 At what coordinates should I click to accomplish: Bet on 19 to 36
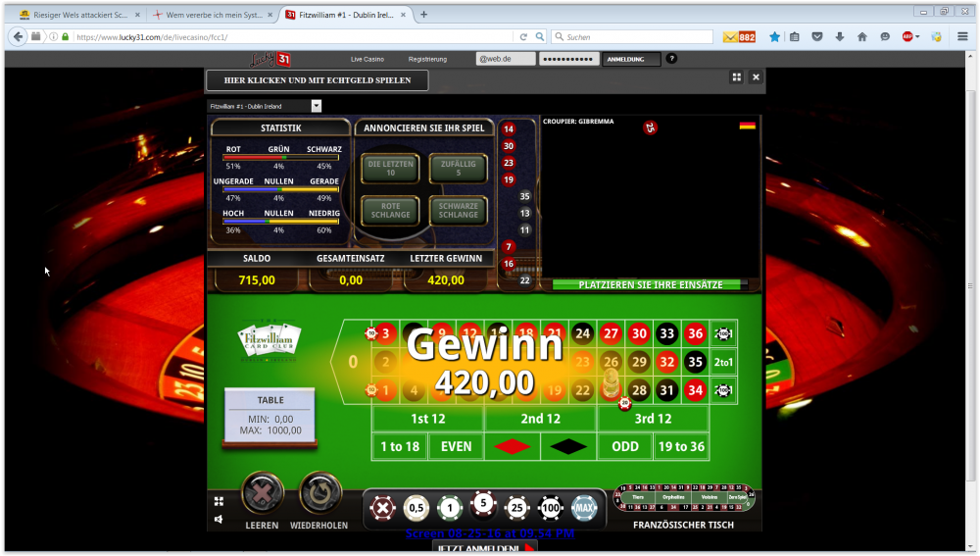coord(681,446)
